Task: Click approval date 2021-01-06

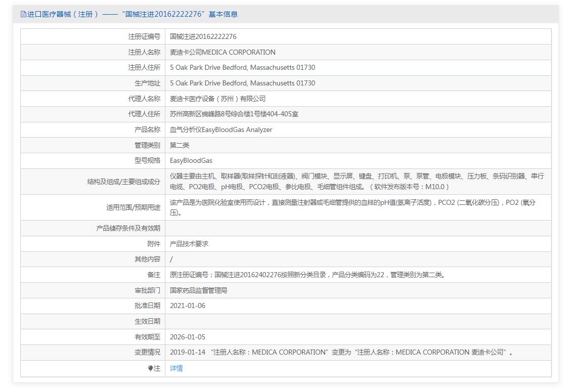Action: 188,306
